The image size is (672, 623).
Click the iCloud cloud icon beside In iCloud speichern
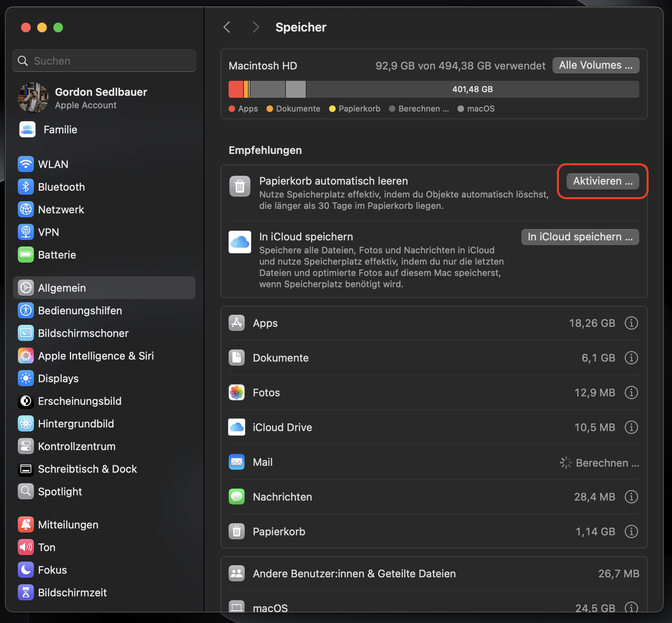click(239, 242)
